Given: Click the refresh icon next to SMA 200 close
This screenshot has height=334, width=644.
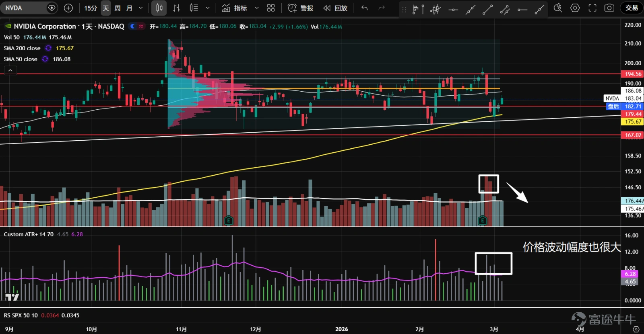Looking at the screenshot, I should coord(48,48).
